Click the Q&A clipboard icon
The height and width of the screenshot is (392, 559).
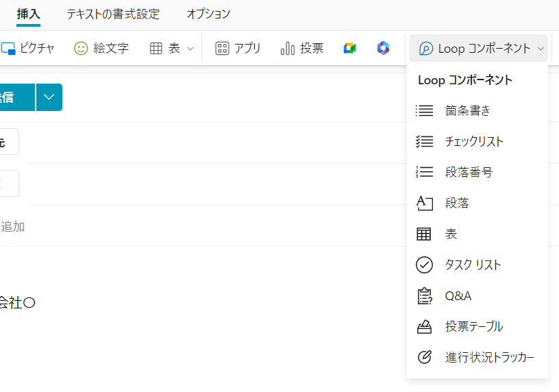click(425, 295)
